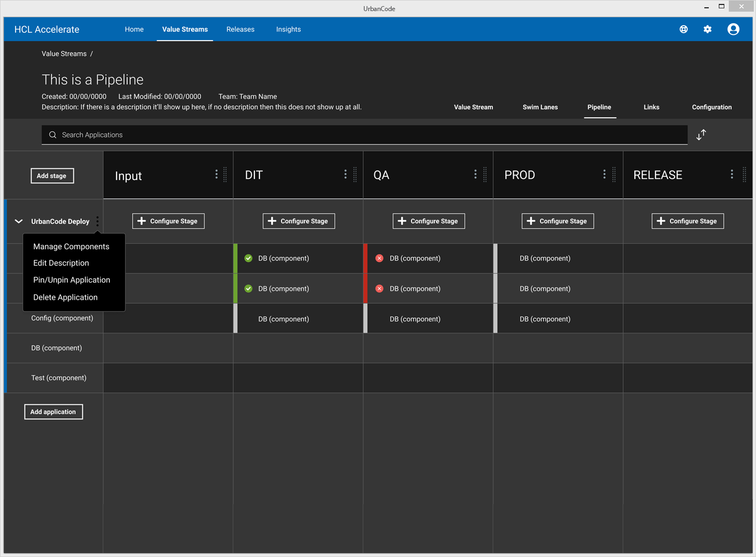Click red failed status in QA
Screen dimensions: 756x557
tap(379, 258)
